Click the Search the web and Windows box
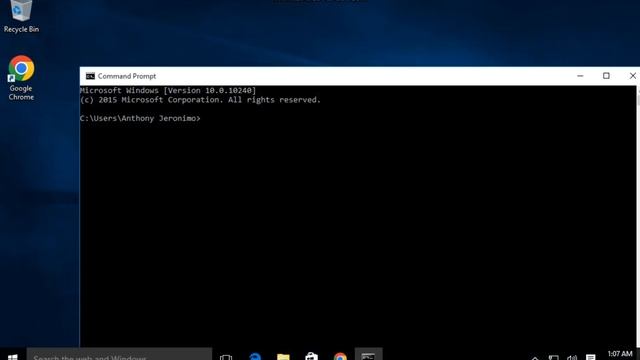Image resolution: width=640 pixels, height=360 pixels. pos(119,355)
